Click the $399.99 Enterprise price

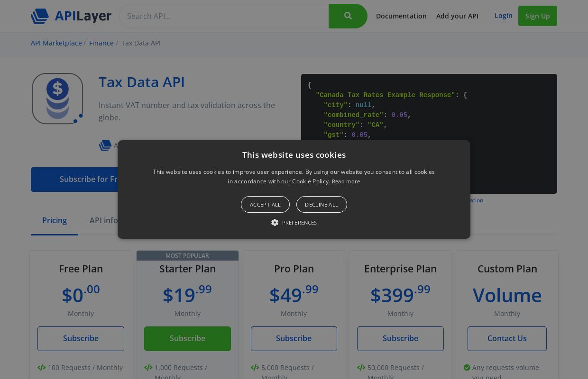click(x=400, y=295)
